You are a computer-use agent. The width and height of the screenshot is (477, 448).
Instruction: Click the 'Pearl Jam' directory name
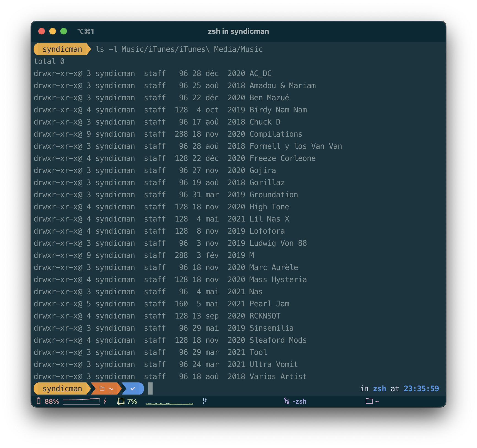pyautogui.click(x=269, y=304)
